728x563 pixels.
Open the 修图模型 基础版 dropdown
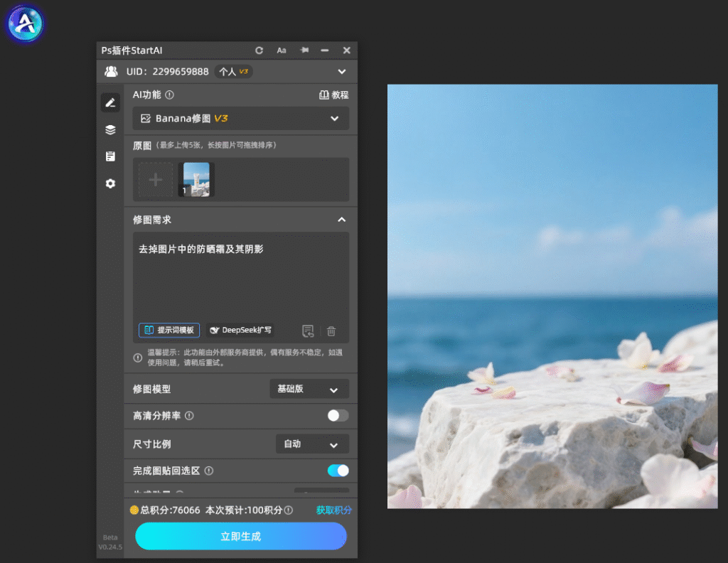coord(309,389)
